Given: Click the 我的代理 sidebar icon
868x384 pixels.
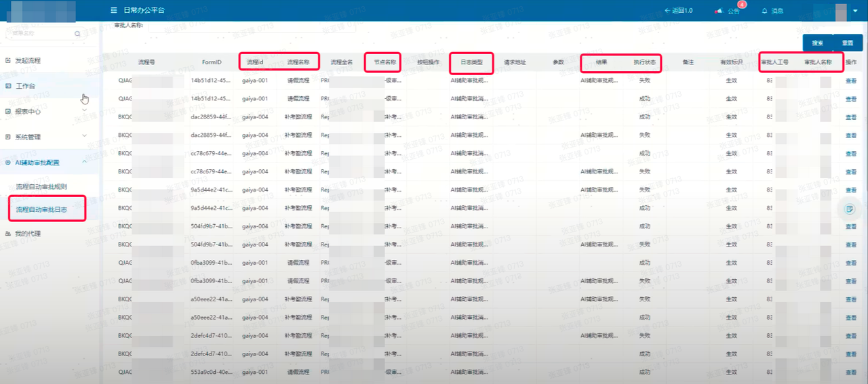Looking at the screenshot, I should [x=8, y=234].
